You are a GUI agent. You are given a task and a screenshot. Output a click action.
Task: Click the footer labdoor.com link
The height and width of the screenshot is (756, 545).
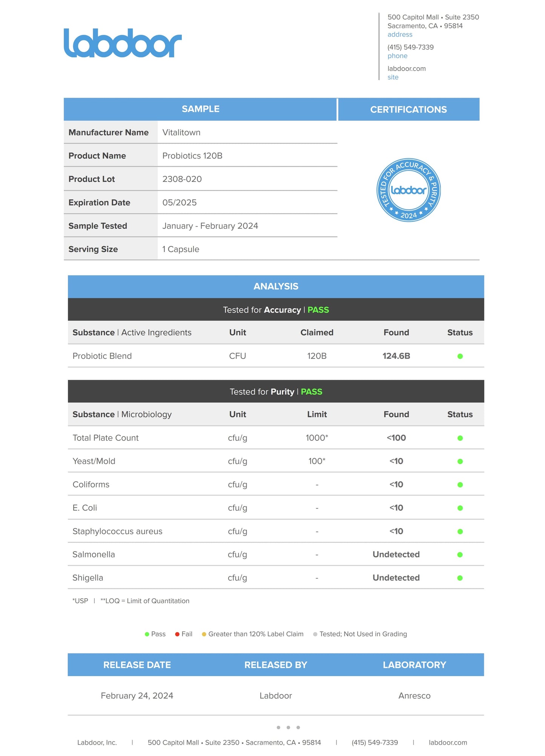(448, 742)
